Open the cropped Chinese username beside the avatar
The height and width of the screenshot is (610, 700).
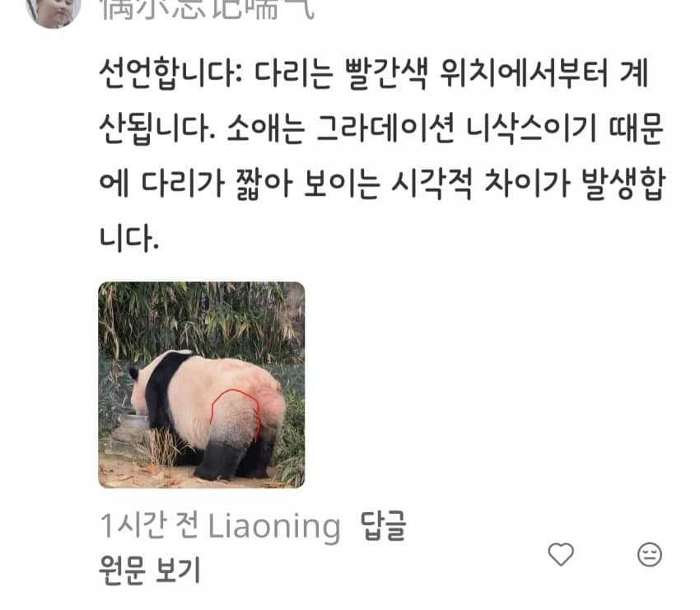click(208, 9)
